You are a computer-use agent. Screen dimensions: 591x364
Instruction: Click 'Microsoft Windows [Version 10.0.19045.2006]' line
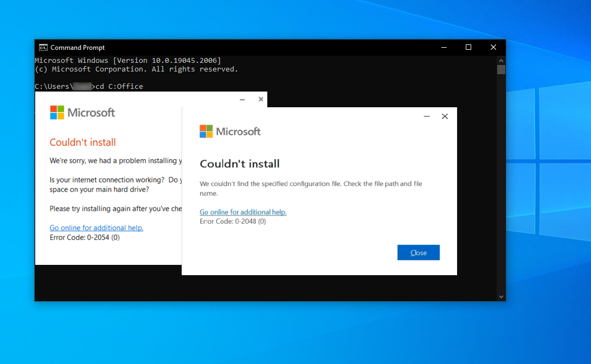128,60
